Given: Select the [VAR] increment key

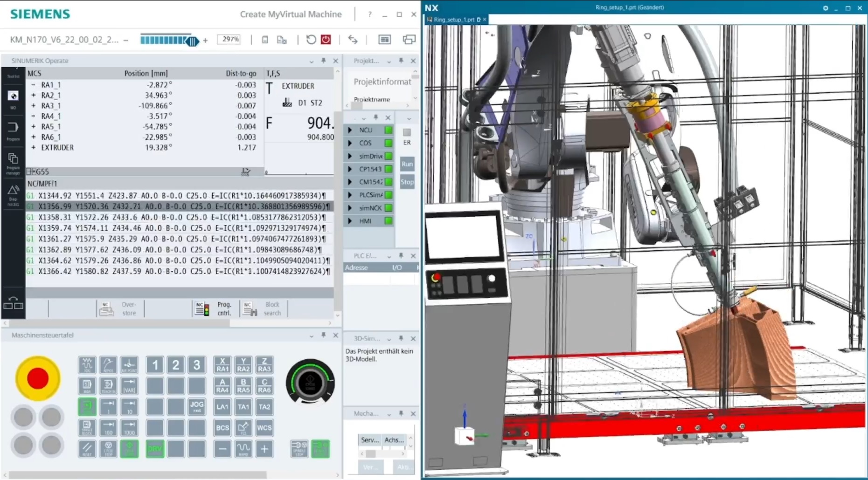Looking at the screenshot, I should (x=129, y=385).
